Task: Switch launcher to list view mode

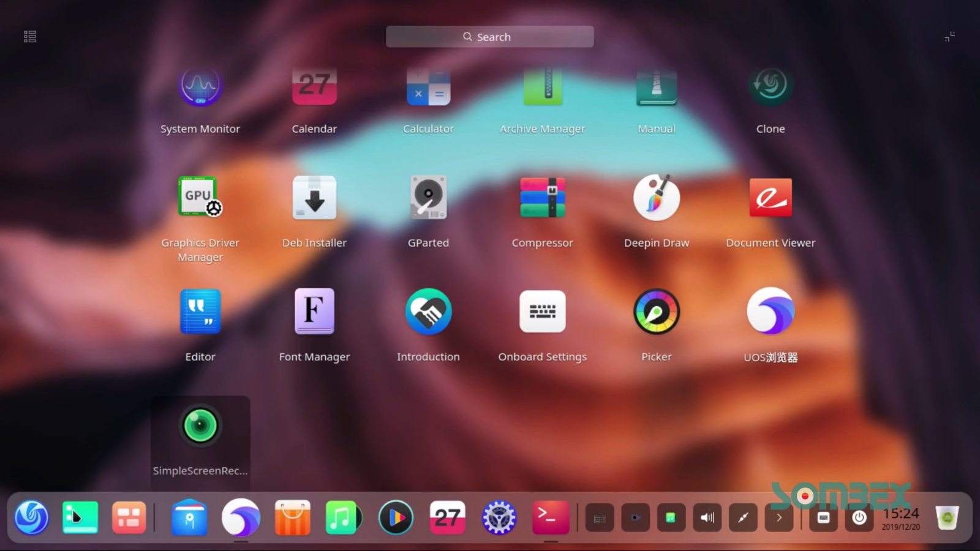Action: tap(29, 36)
